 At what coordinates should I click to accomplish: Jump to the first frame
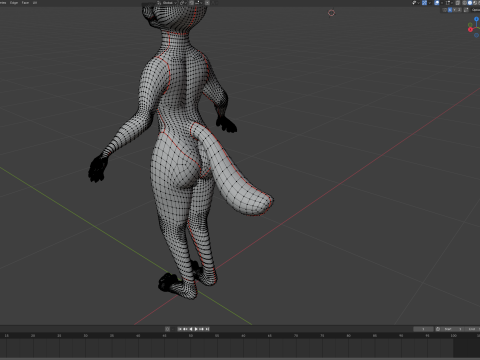point(180,329)
